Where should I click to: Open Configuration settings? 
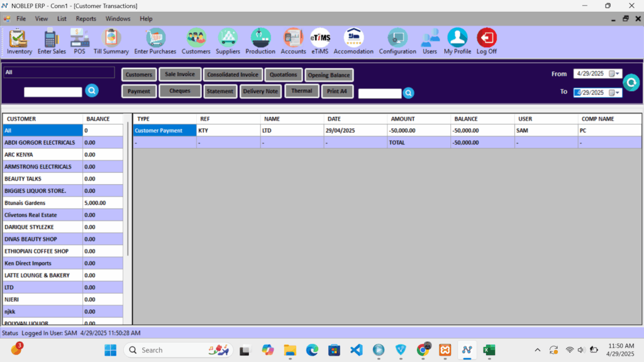click(397, 41)
